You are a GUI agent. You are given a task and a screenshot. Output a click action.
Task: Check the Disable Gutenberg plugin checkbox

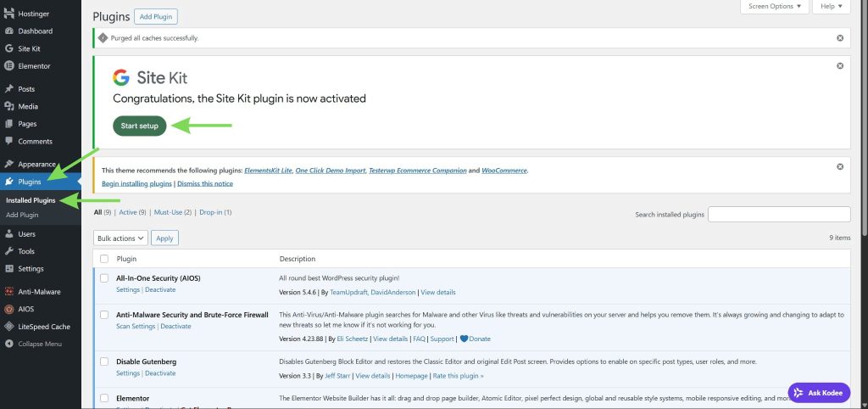(104, 361)
